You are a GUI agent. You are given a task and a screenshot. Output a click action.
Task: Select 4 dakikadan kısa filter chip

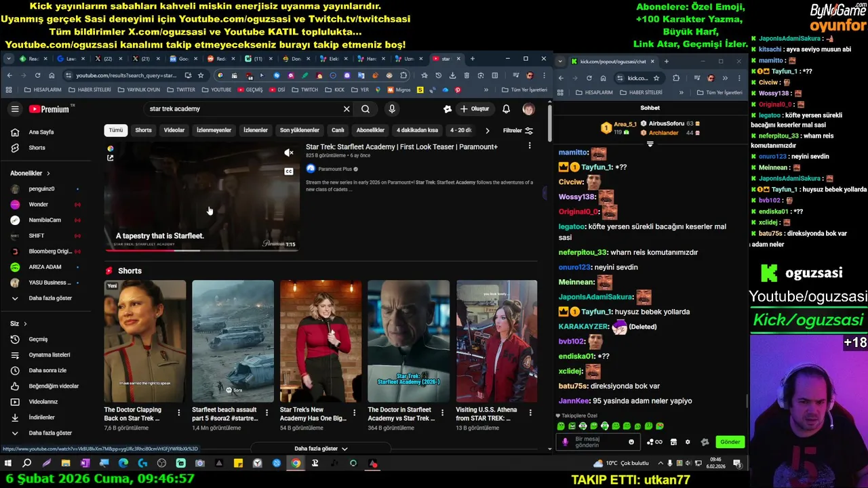point(417,130)
